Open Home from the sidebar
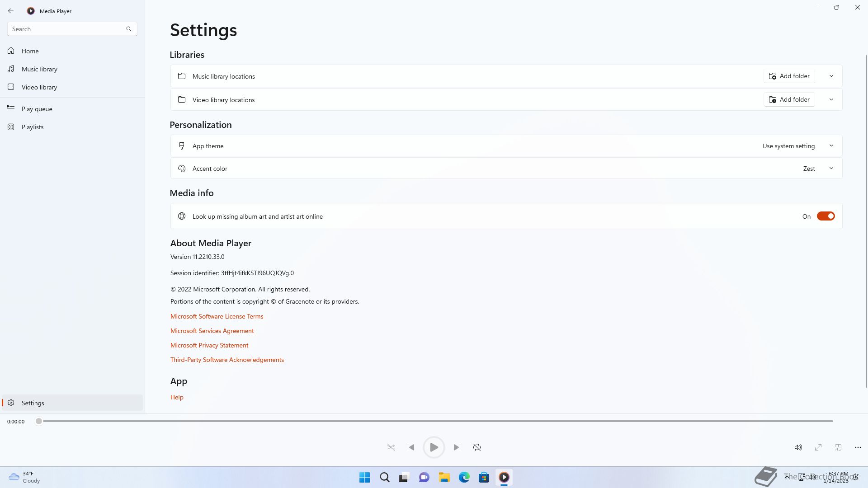Screen dimensions: 868x488 [x=72, y=51]
